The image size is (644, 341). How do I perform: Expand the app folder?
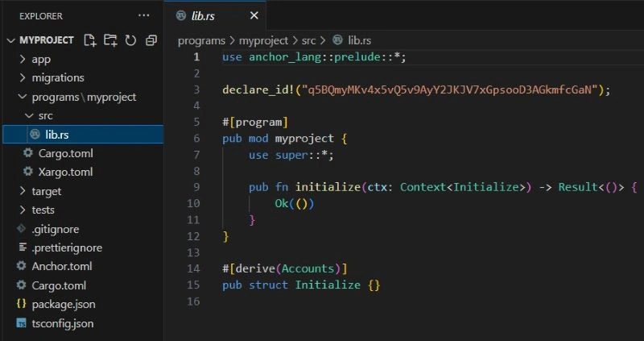pos(23,59)
